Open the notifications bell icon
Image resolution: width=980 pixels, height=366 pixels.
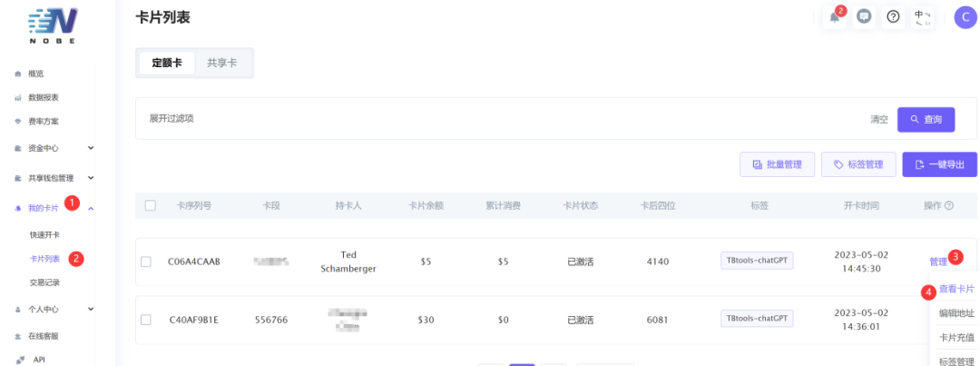pyautogui.click(x=835, y=17)
